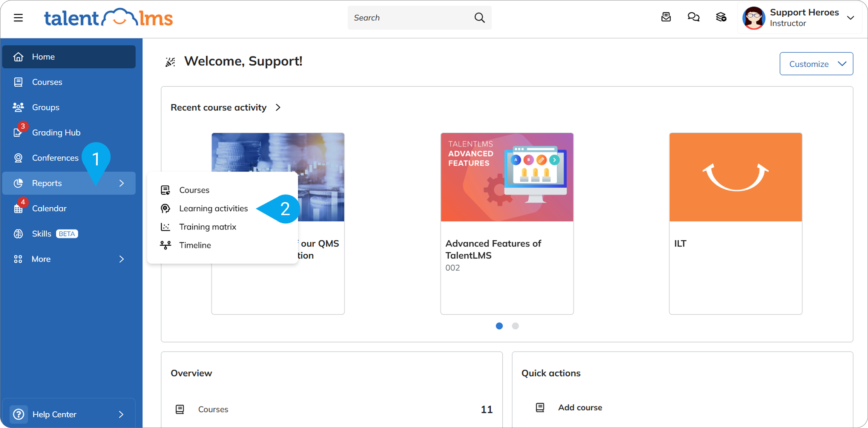Image resolution: width=868 pixels, height=428 pixels.
Task: Click the Add course icon
Action: pos(540,407)
